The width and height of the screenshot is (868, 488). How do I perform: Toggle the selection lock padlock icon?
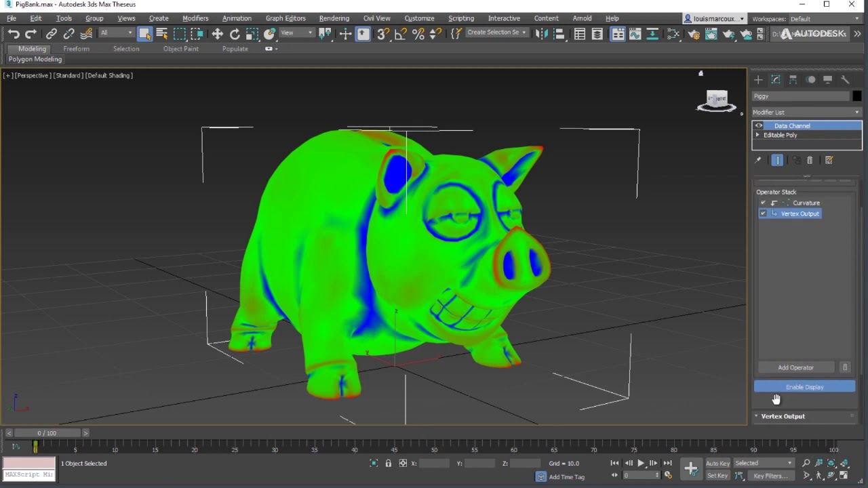388,463
